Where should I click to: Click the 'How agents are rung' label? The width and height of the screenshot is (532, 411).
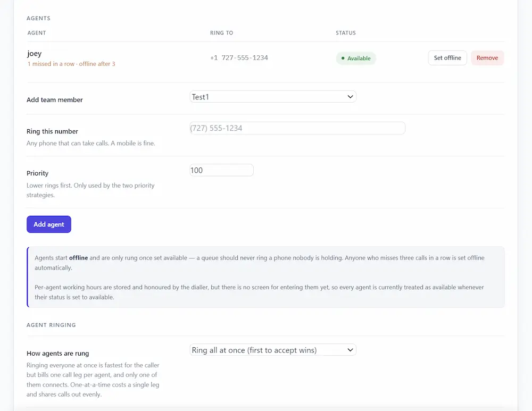(x=57, y=354)
